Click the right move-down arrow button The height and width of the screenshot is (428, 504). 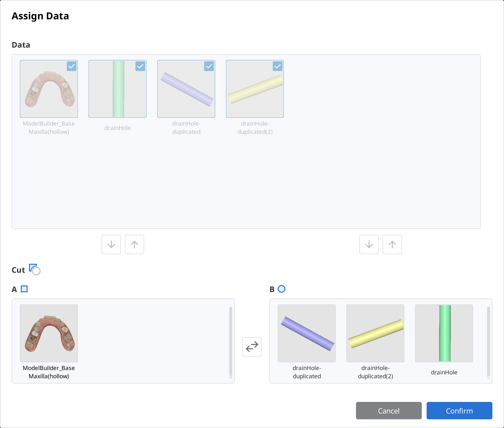[x=369, y=244]
